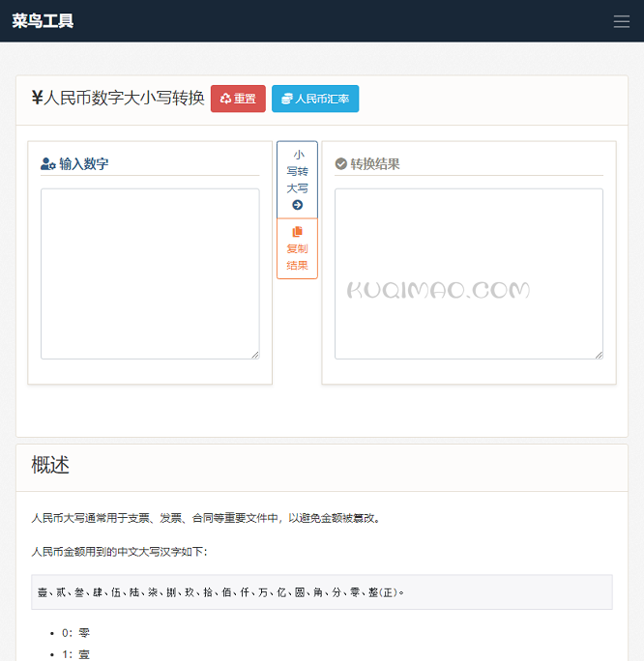Click the 概述 section heading
The height and width of the screenshot is (661, 644).
tap(50, 465)
